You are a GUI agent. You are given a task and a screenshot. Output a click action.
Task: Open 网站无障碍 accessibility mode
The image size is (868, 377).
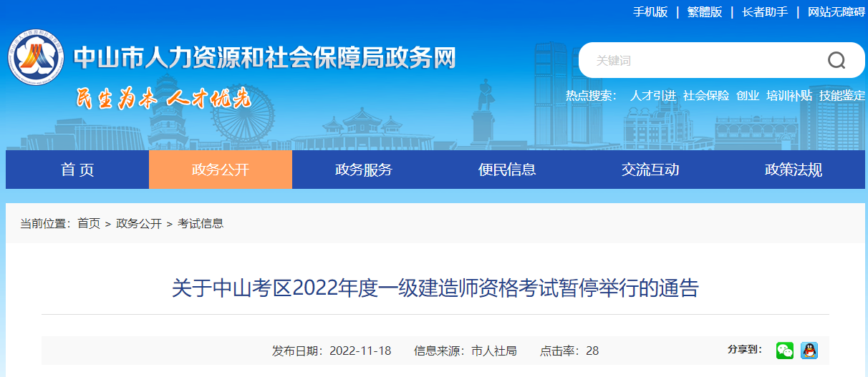(836, 12)
